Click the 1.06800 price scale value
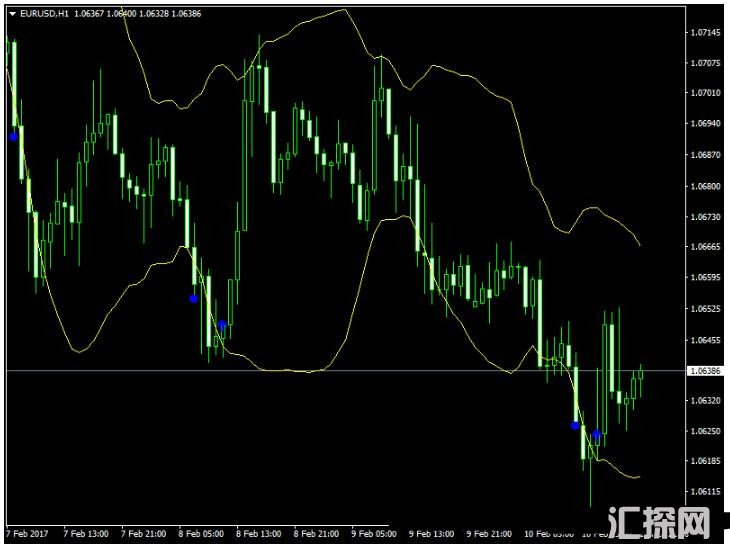This screenshot has width=730, height=547. (x=705, y=186)
